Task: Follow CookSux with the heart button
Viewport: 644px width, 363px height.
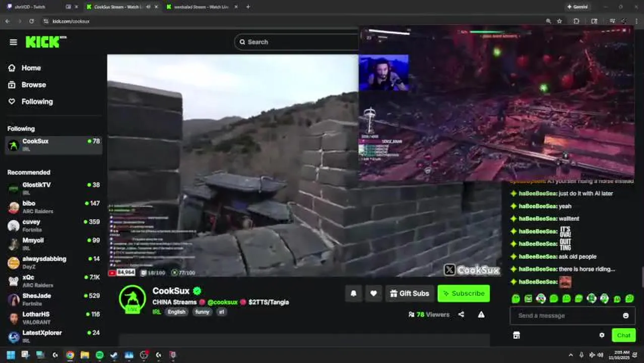Action: 373,293
